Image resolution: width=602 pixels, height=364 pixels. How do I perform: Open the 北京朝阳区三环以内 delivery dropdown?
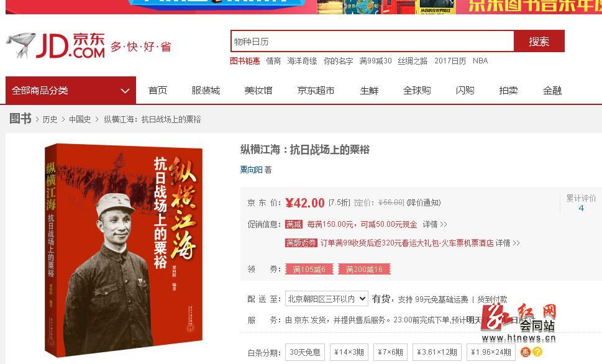point(327,299)
